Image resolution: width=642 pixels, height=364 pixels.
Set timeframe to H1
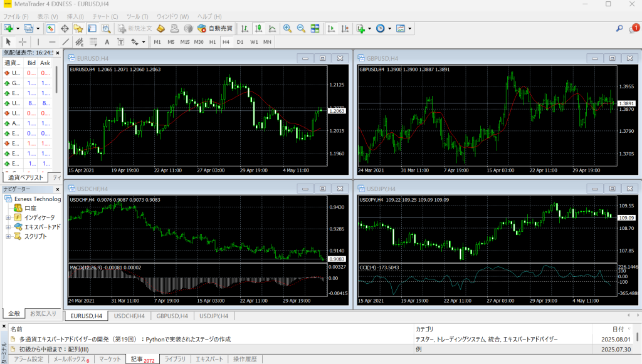pyautogui.click(x=212, y=42)
